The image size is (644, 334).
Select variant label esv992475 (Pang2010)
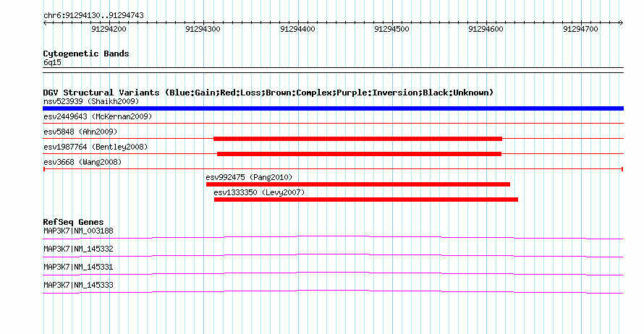(x=249, y=177)
